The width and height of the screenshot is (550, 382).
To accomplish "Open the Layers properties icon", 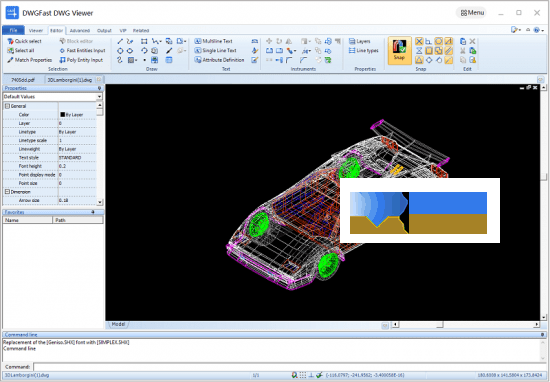I will (x=352, y=41).
